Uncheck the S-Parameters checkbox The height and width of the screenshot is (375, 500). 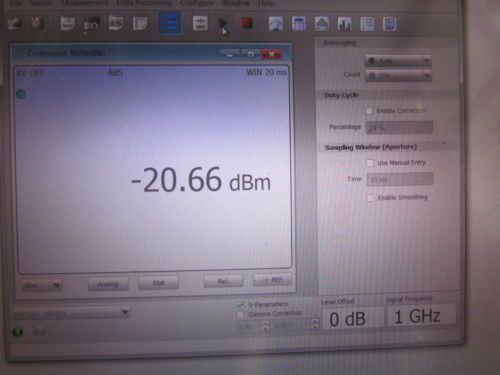pos(240,305)
